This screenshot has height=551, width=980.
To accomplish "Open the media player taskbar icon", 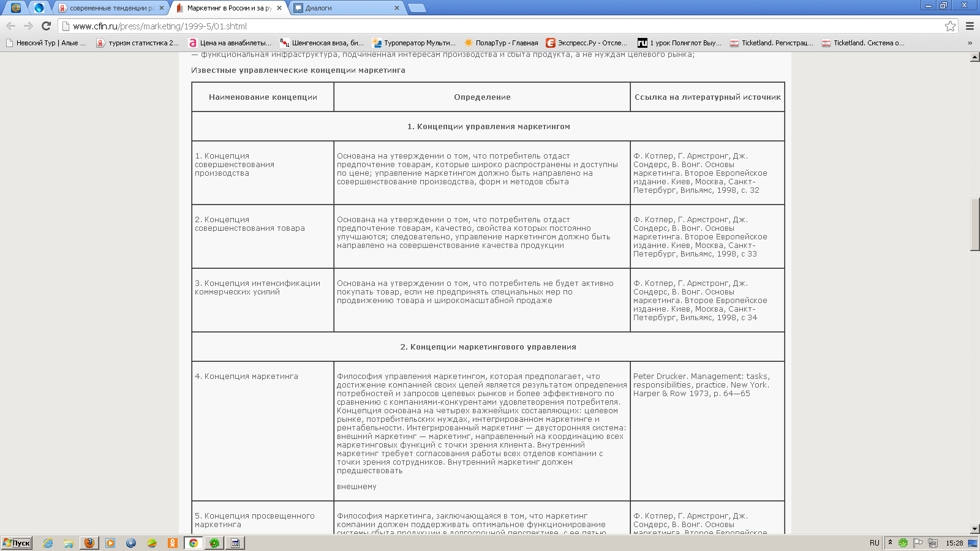I will click(110, 543).
